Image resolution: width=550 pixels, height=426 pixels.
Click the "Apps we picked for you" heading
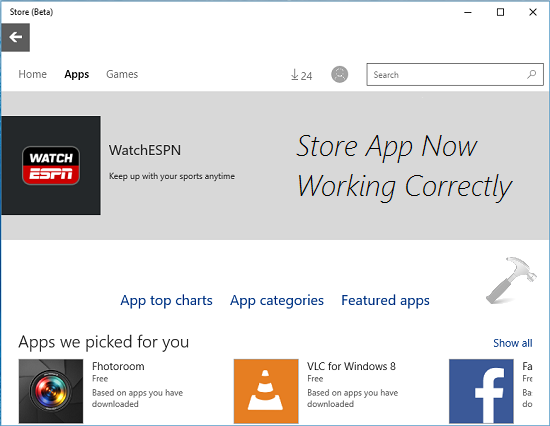click(104, 342)
